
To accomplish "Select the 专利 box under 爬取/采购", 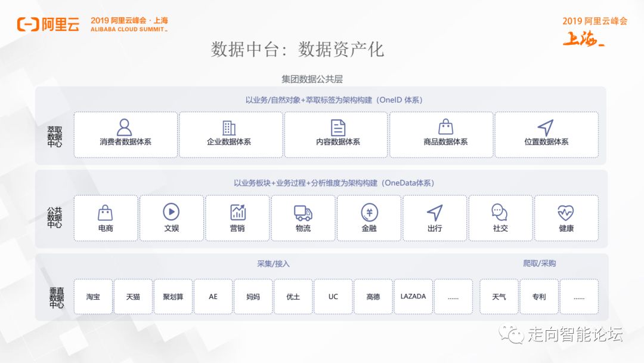I will point(539,297).
